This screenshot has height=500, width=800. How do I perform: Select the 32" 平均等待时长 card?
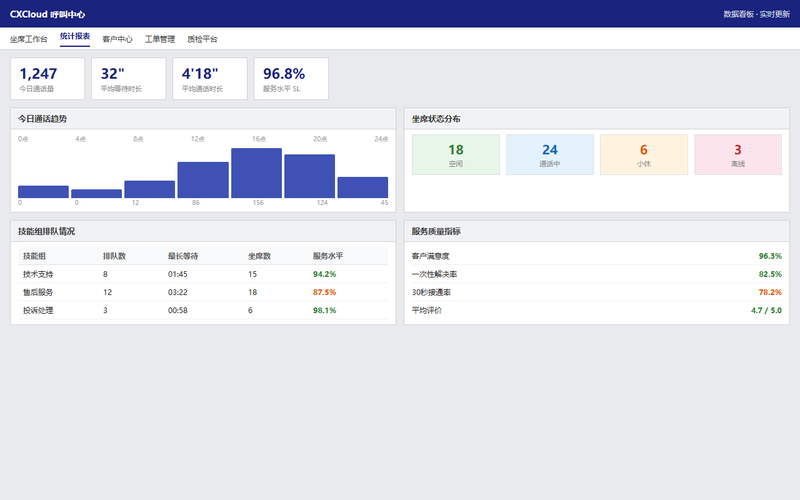(x=129, y=79)
